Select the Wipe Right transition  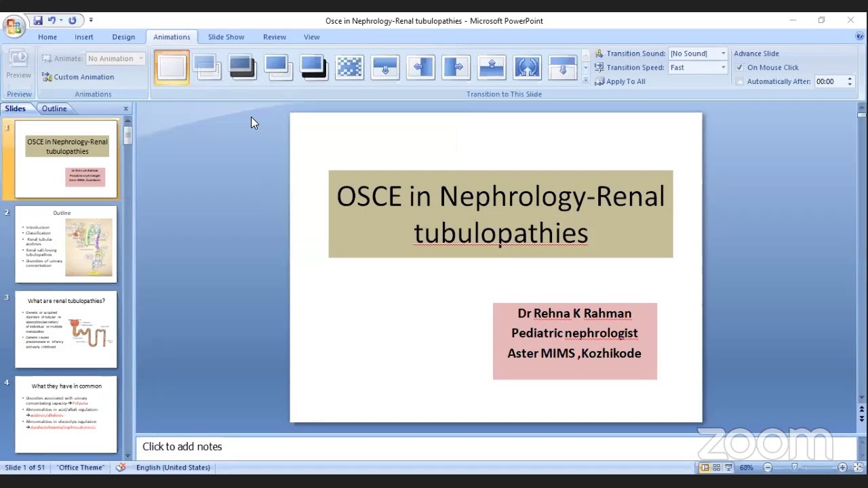pyautogui.click(x=456, y=67)
